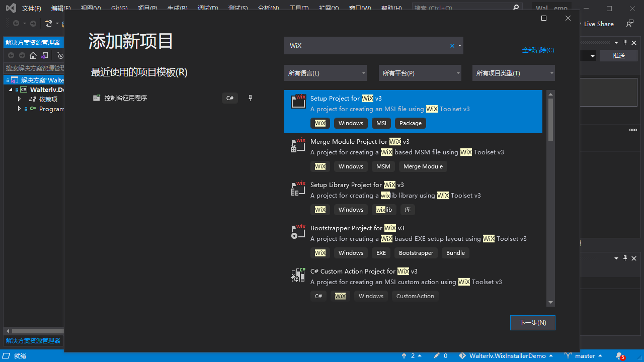Open the 所有语言 language filter dropdown
644x362 pixels.
pos(325,73)
